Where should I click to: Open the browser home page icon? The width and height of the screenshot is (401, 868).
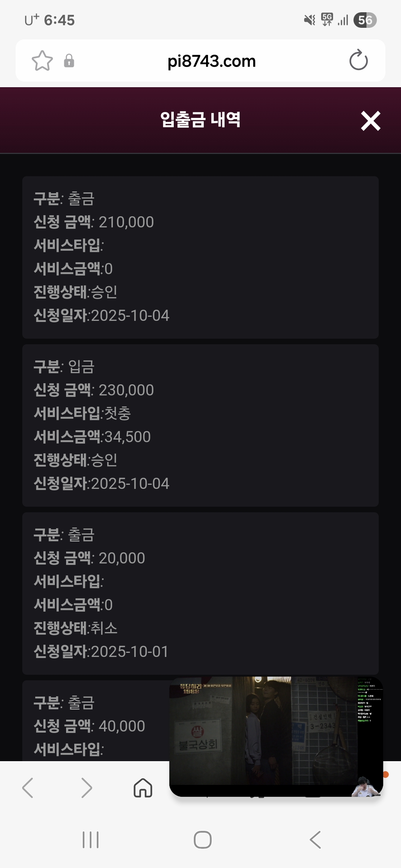coord(143,788)
